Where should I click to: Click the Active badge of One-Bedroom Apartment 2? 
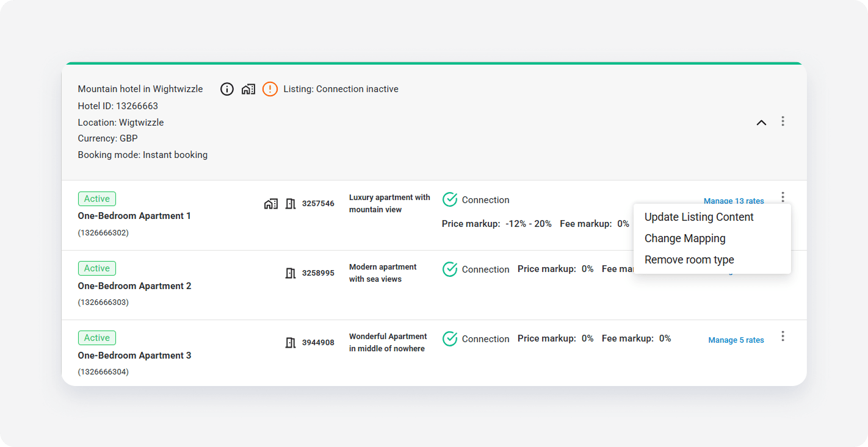pos(97,268)
